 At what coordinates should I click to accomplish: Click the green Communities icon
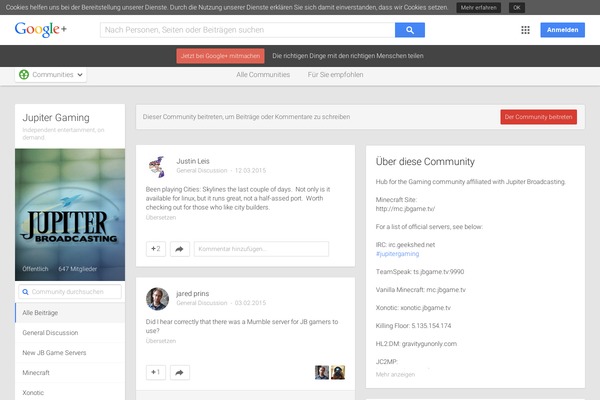pyautogui.click(x=24, y=75)
